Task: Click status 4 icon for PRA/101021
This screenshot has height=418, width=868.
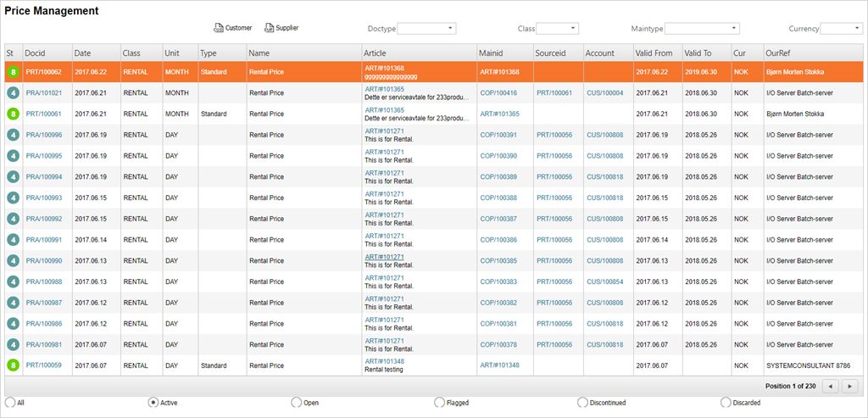Action: pos(13,92)
